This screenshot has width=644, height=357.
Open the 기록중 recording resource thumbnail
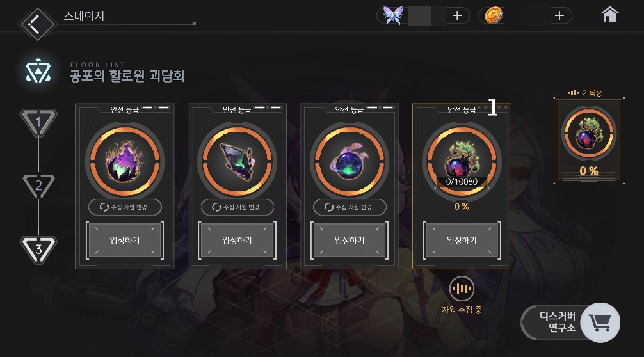pyautogui.click(x=588, y=140)
